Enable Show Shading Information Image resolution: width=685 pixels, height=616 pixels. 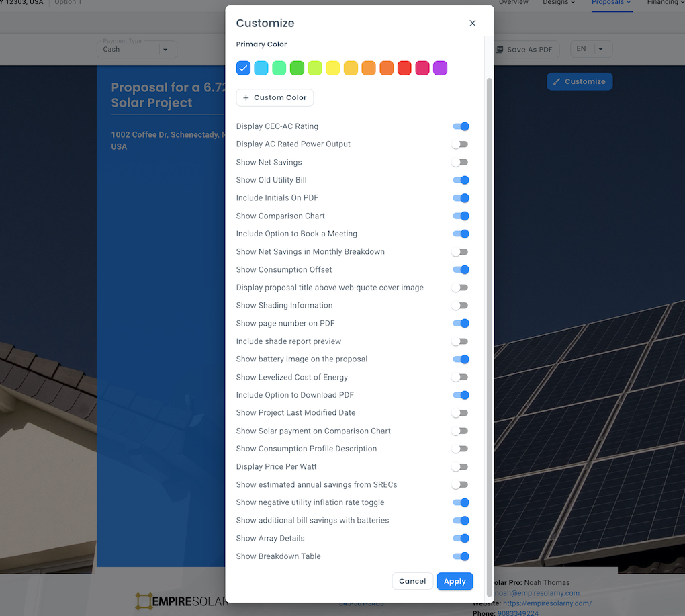(461, 305)
